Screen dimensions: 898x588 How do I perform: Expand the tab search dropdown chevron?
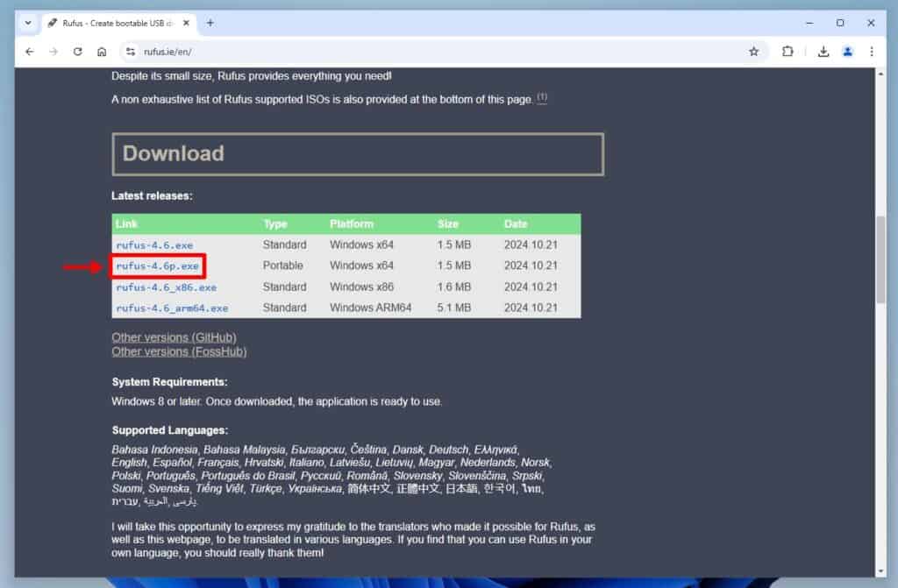coord(28,23)
